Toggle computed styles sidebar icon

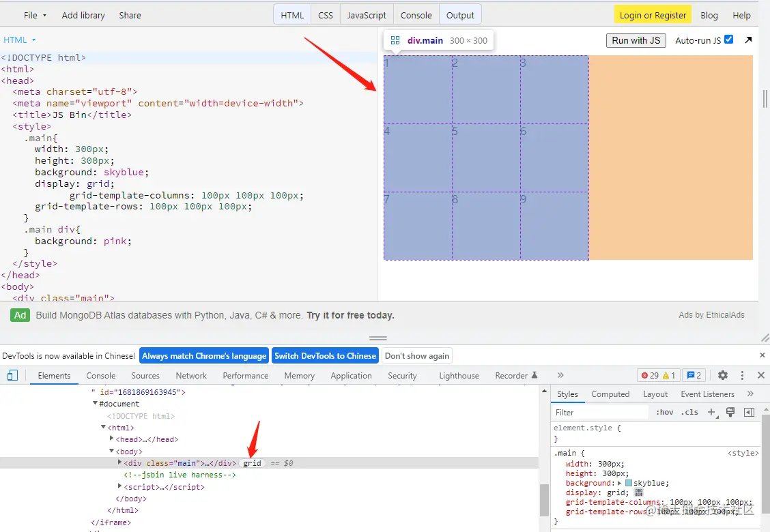point(749,412)
